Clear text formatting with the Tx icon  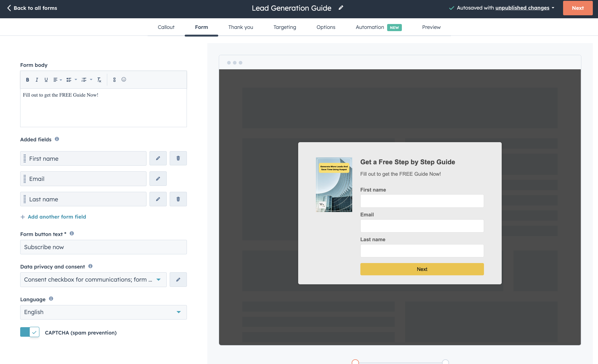click(99, 80)
